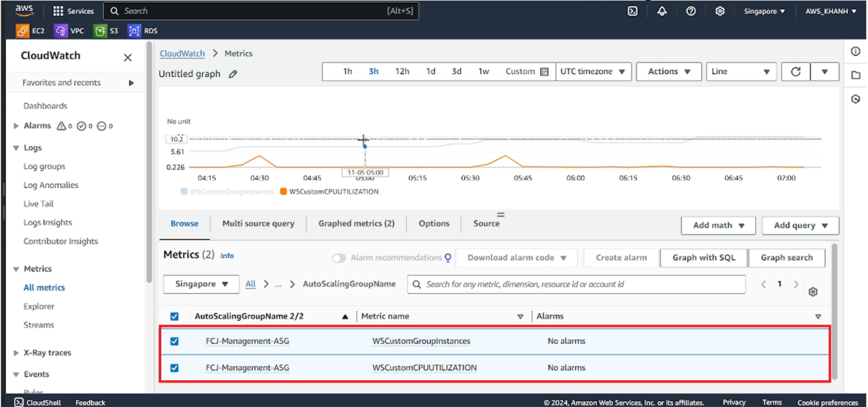The width and height of the screenshot is (868, 407).
Task: Open the notifications bell
Action: pos(662,11)
